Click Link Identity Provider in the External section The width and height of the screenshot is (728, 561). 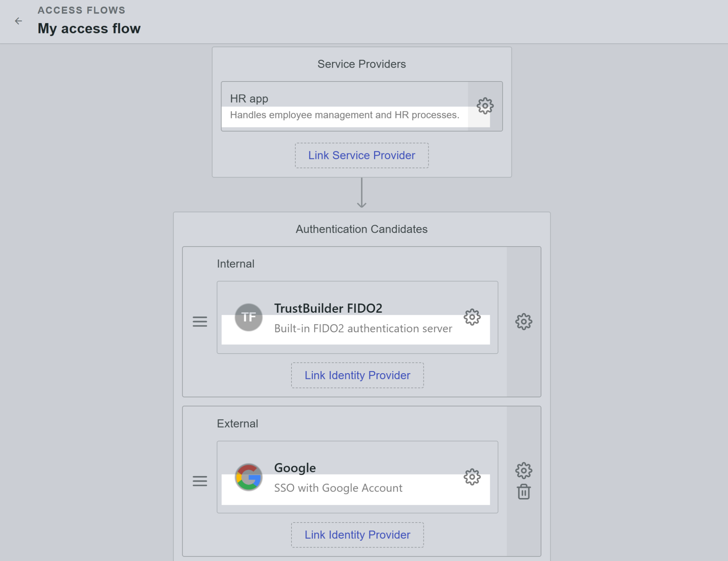pos(357,534)
